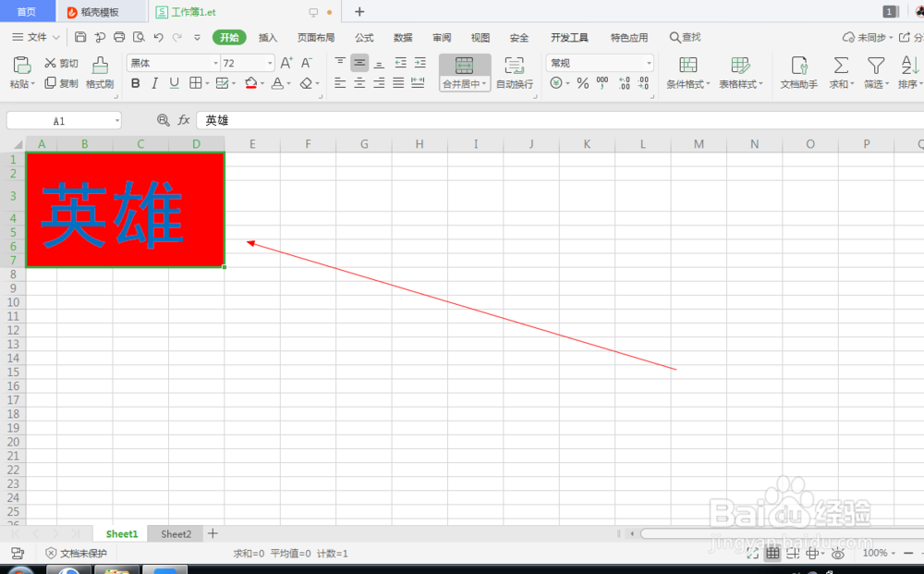924x574 pixels.
Task: Expand the 文件 file menu
Action: coord(36,37)
